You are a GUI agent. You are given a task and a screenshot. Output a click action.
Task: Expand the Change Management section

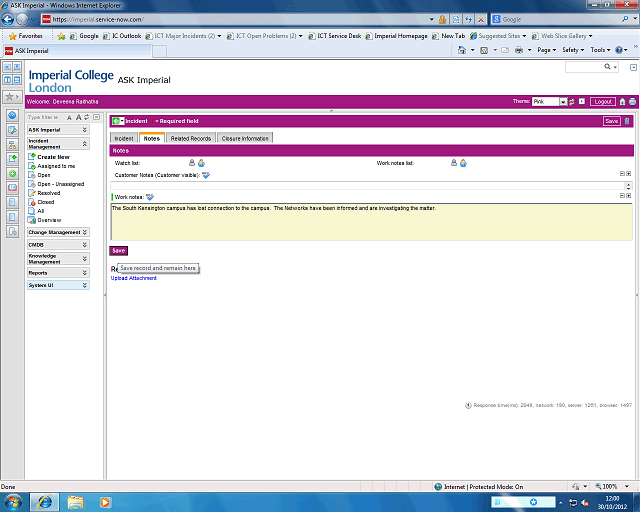click(84, 232)
